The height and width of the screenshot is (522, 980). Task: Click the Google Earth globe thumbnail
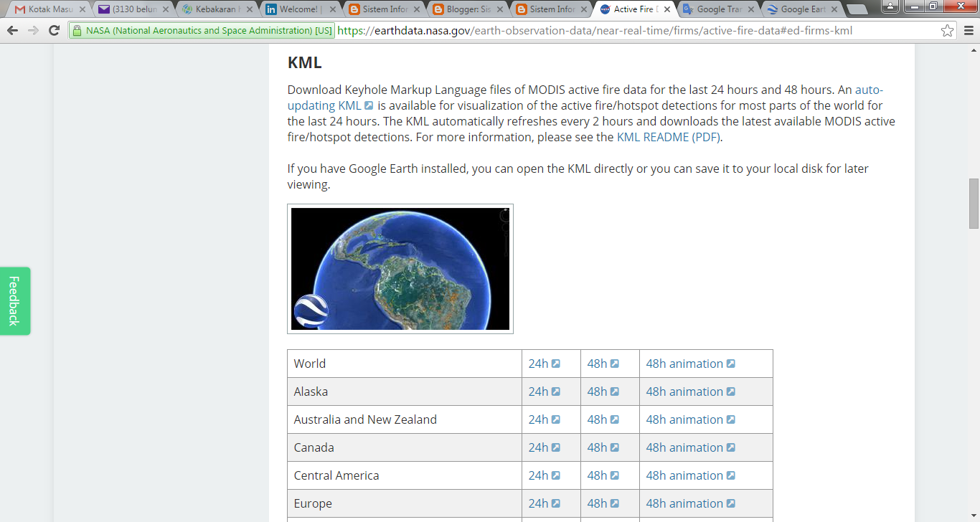[x=400, y=269]
